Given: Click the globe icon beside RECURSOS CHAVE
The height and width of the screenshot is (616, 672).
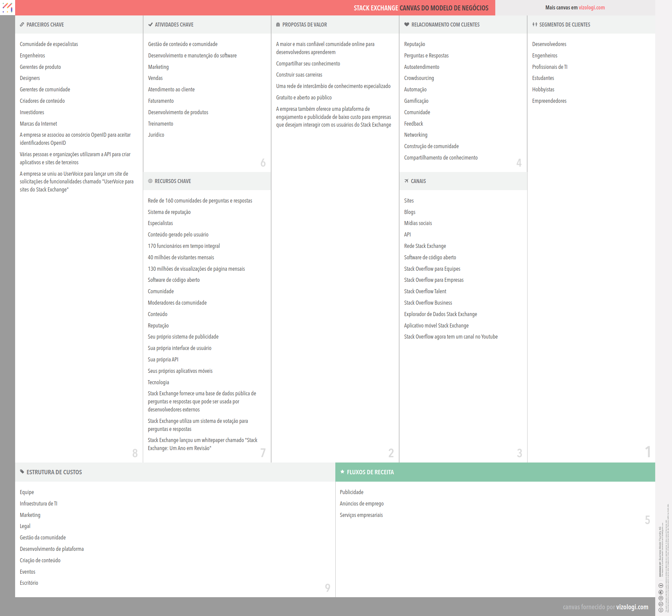Looking at the screenshot, I should (x=150, y=181).
